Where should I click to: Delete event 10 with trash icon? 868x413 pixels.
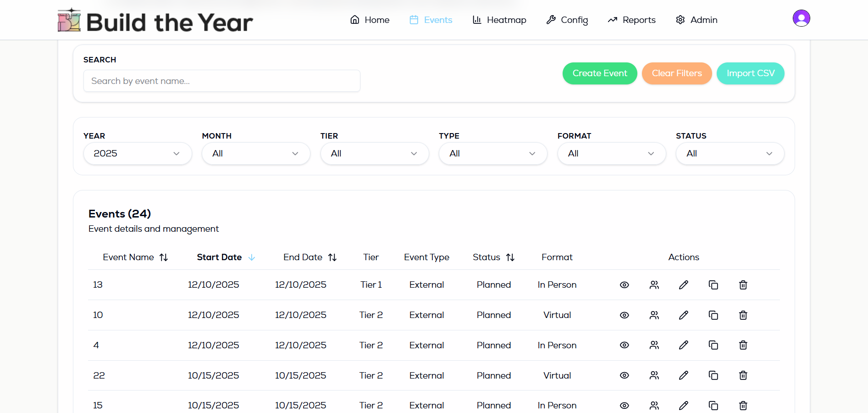tap(743, 315)
